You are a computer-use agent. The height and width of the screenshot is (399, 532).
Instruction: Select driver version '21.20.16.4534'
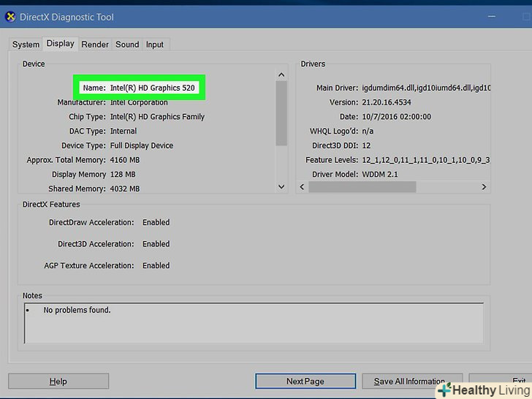[387, 102]
